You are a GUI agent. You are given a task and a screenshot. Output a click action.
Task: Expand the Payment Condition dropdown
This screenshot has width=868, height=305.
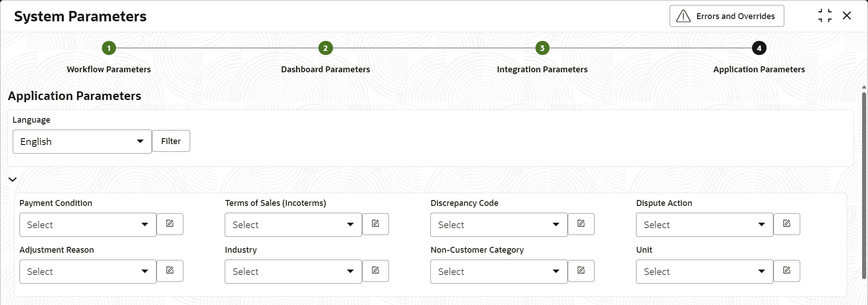88,225
